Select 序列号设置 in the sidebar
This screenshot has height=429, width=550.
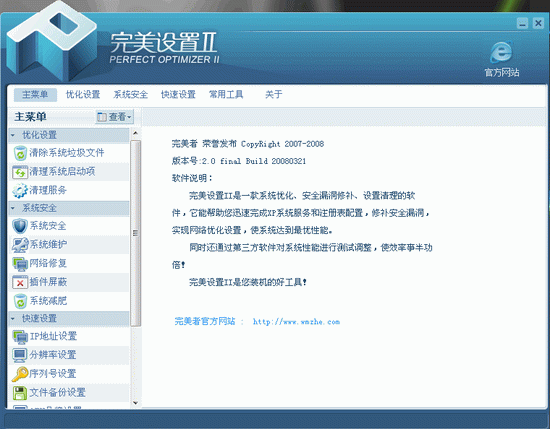pos(69,374)
